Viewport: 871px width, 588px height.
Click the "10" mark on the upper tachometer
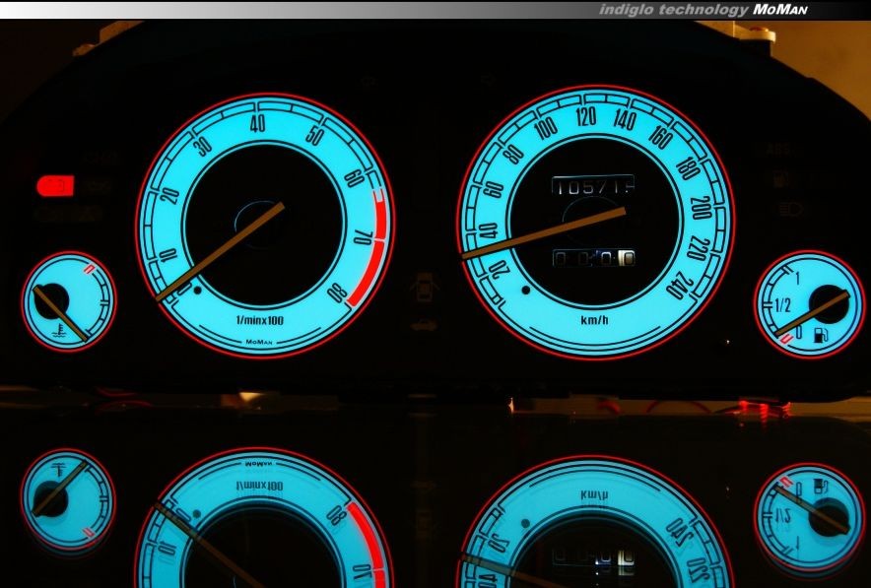[x=167, y=255]
